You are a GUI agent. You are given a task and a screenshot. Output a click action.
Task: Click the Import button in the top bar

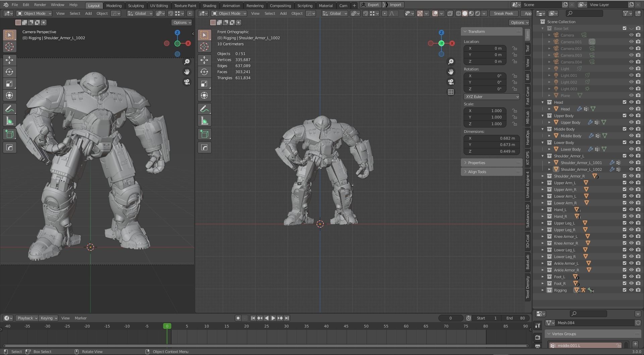[x=393, y=5]
